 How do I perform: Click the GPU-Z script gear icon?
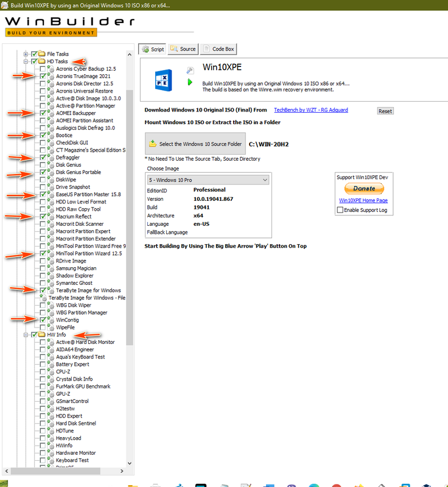point(51,394)
